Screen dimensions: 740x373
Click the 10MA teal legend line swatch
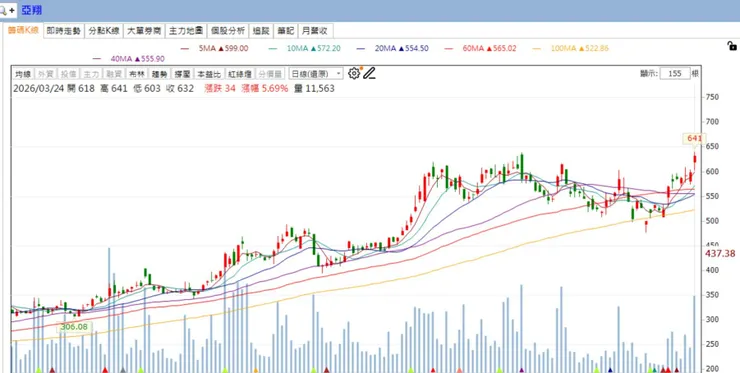click(272, 48)
